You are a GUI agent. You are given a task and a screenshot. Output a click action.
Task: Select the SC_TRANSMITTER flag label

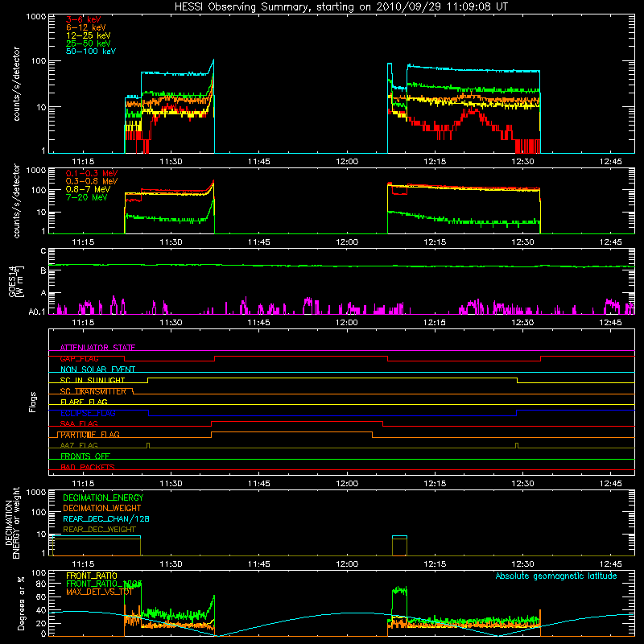(93, 391)
